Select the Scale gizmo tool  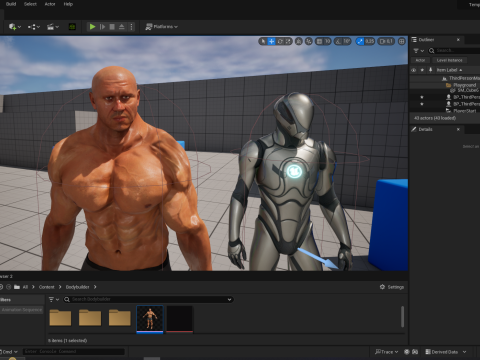(x=288, y=41)
